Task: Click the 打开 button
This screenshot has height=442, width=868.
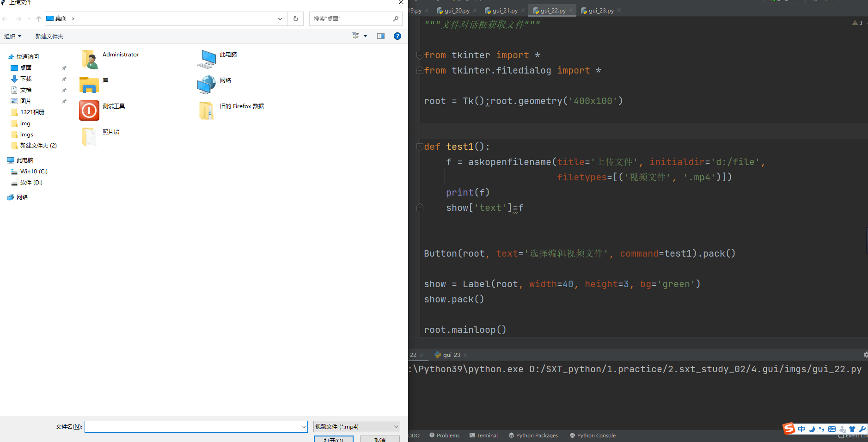Action: [x=334, y=439]
